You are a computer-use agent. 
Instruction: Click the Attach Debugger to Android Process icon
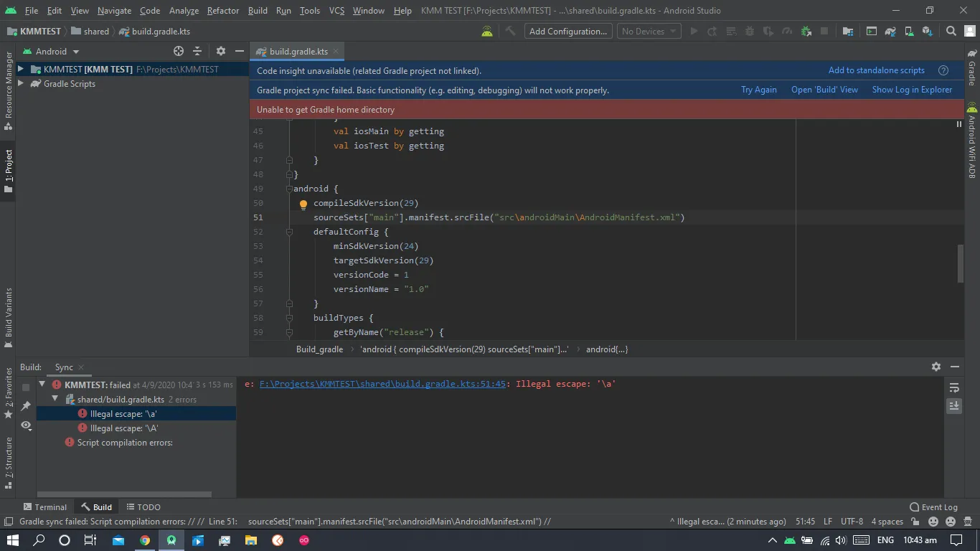[x=806, y=31]
